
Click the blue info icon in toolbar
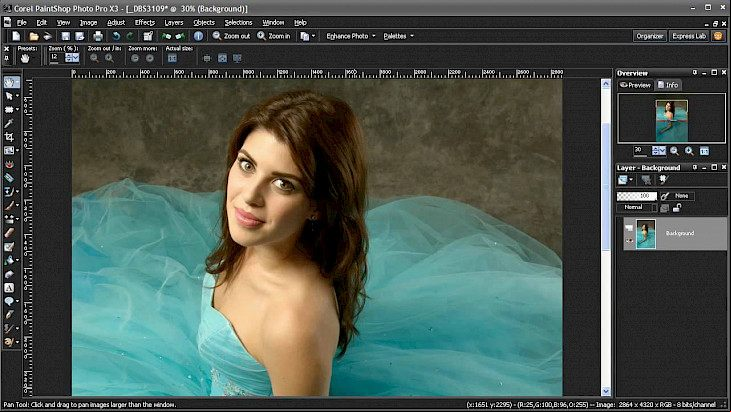point(198,36)
